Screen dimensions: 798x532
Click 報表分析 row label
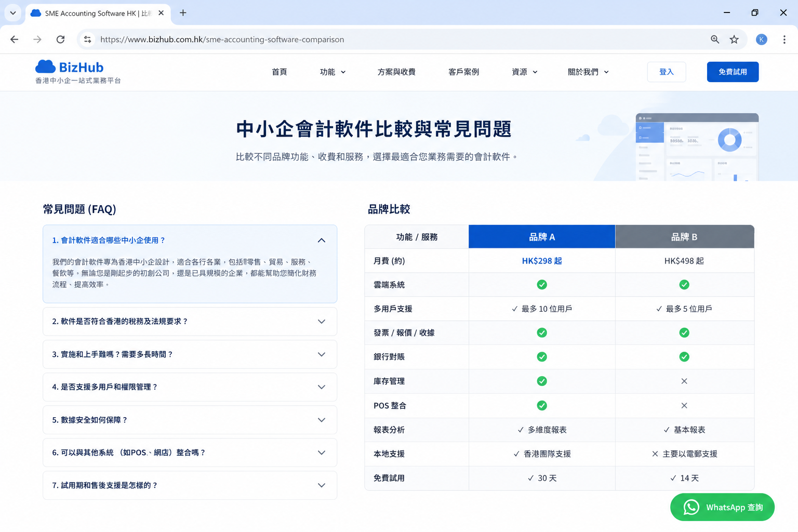click(389, 430)
